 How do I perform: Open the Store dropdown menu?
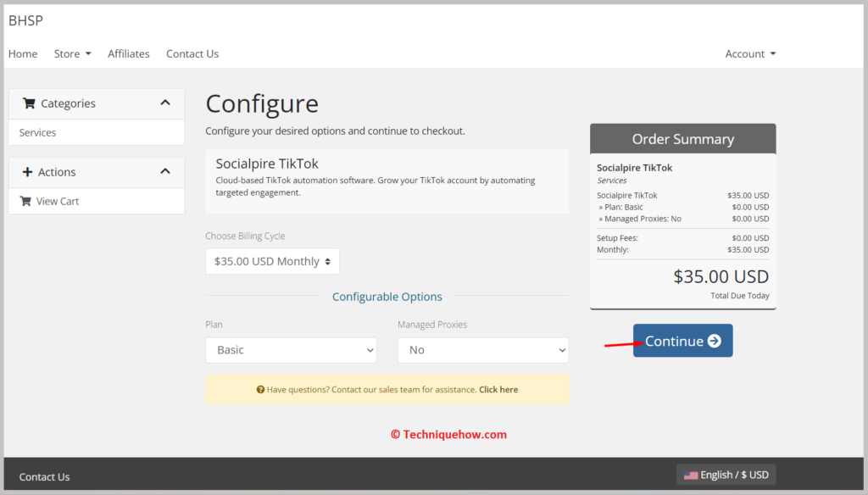[73, 53]
